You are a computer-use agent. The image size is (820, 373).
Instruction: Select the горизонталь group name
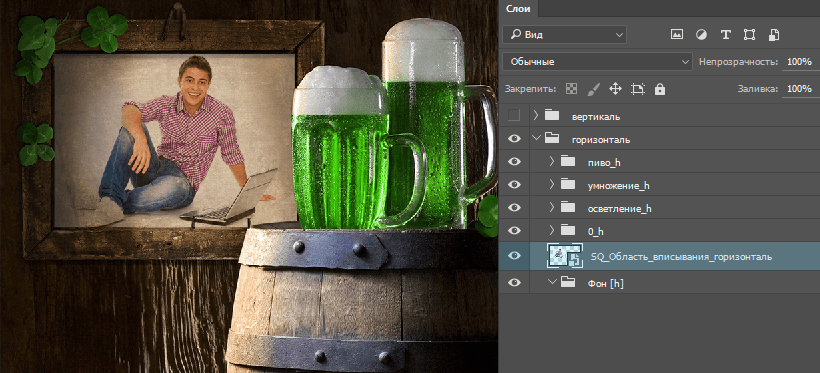(x=601, y=140)
